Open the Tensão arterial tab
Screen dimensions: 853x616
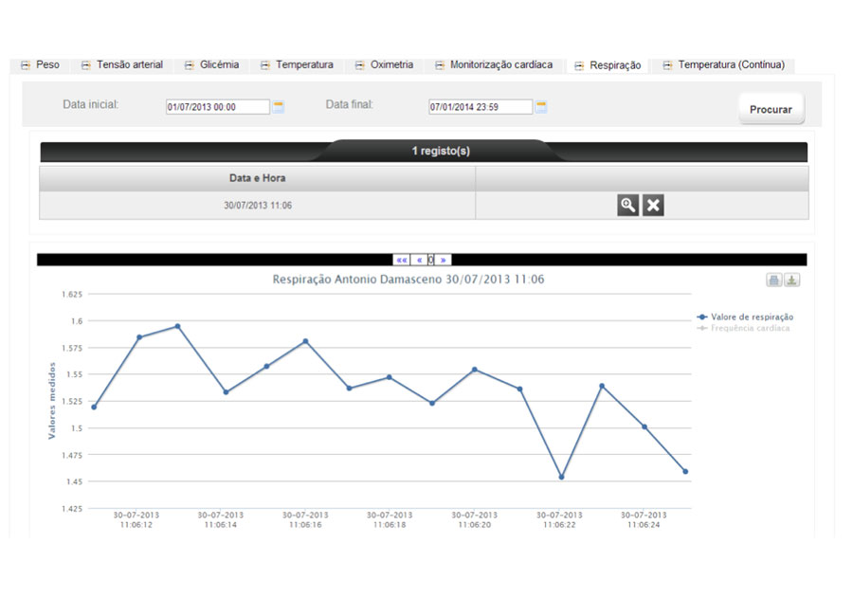click(122, 65)
